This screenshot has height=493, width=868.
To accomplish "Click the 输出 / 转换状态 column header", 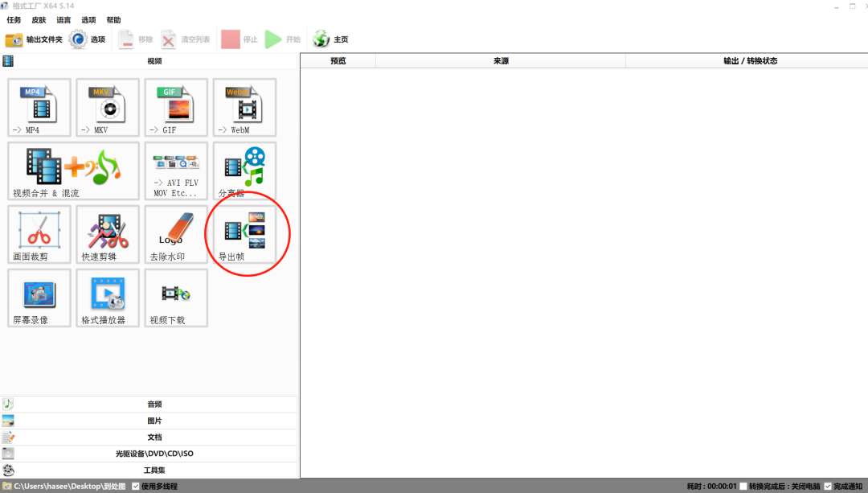I will (747, 61).
